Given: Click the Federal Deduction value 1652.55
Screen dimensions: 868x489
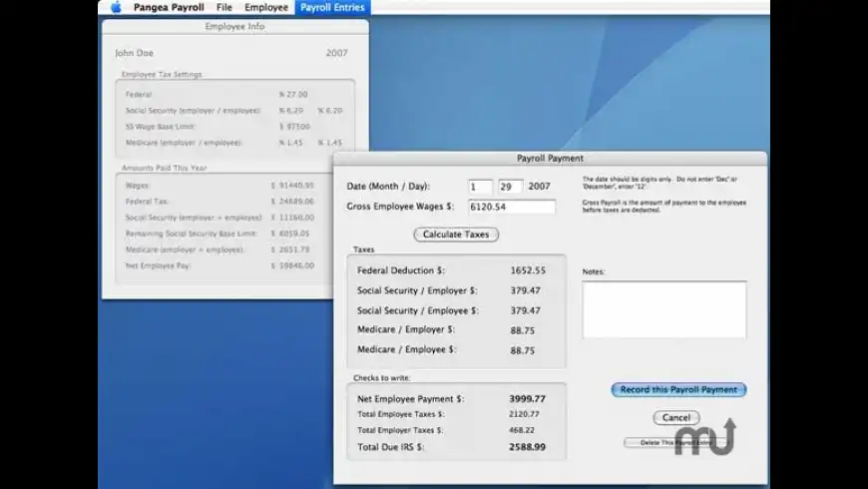Looking at the screenshot, I should point(528,270).
